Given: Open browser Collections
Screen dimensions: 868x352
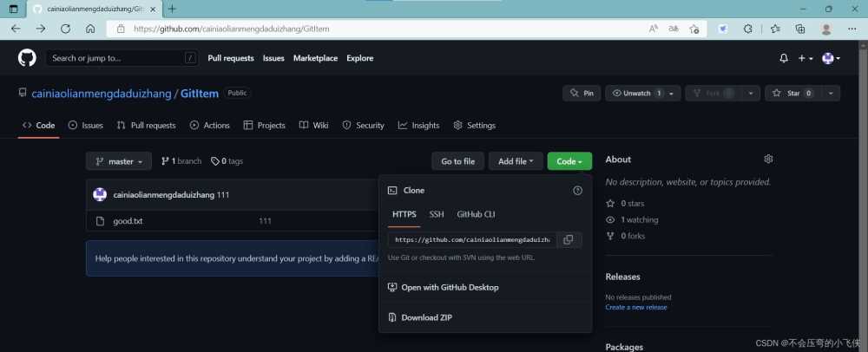Looking at the screenshot, I should click(x=800, y=29).
